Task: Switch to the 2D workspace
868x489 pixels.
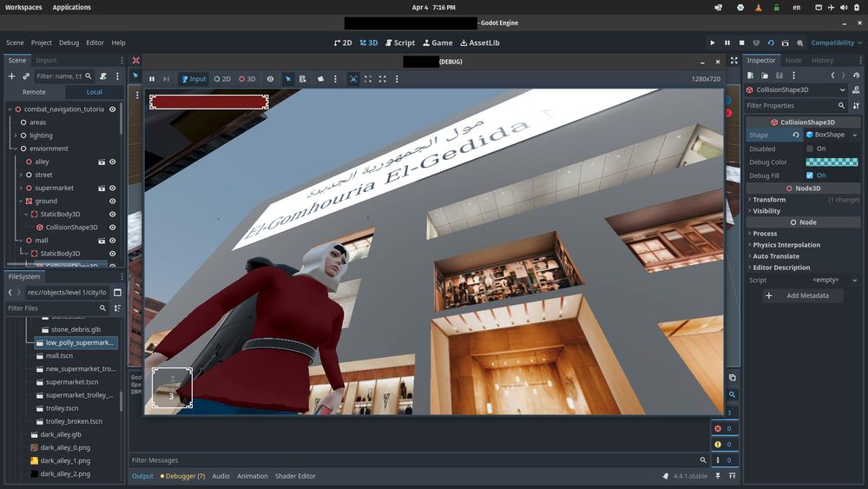Action: 343,43
